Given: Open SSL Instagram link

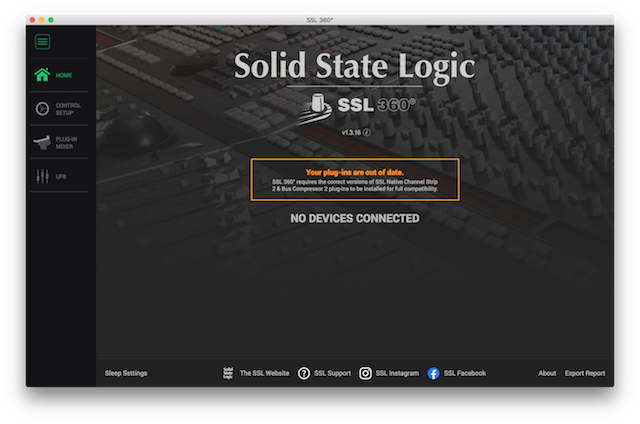Looking at the screenshot, I should click(x=397, y=373).
